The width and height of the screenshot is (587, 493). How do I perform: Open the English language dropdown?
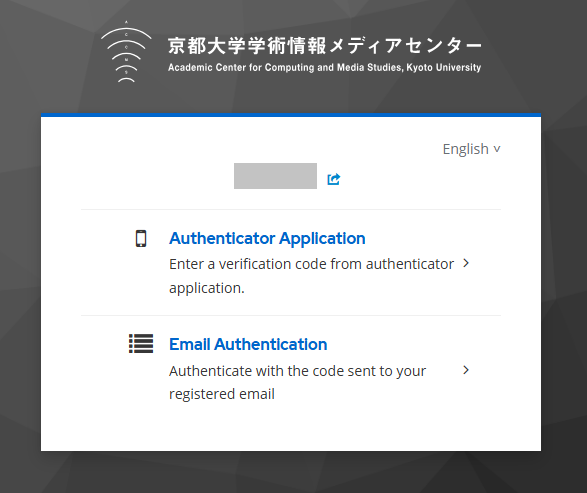(x=471, y=149)
